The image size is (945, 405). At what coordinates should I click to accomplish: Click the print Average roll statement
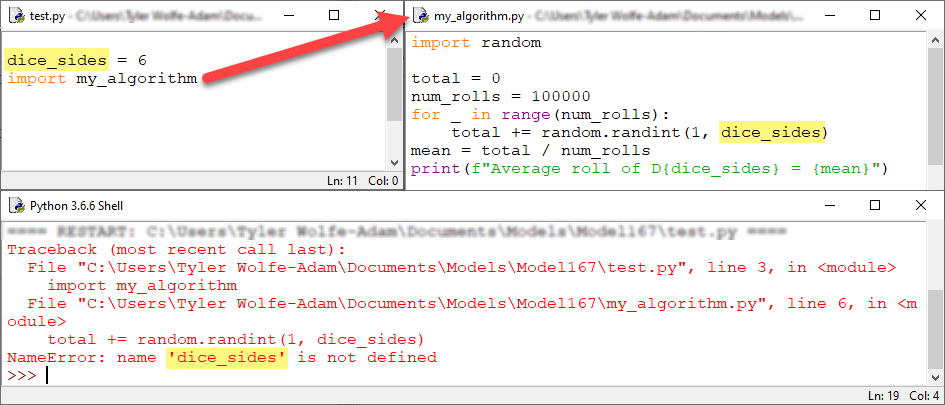650,169
